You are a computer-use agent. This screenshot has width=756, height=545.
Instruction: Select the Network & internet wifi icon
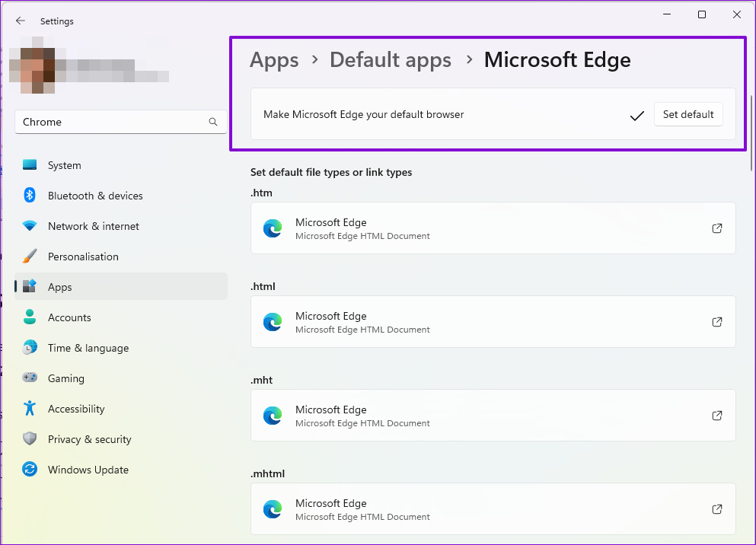tap(29, 226)
